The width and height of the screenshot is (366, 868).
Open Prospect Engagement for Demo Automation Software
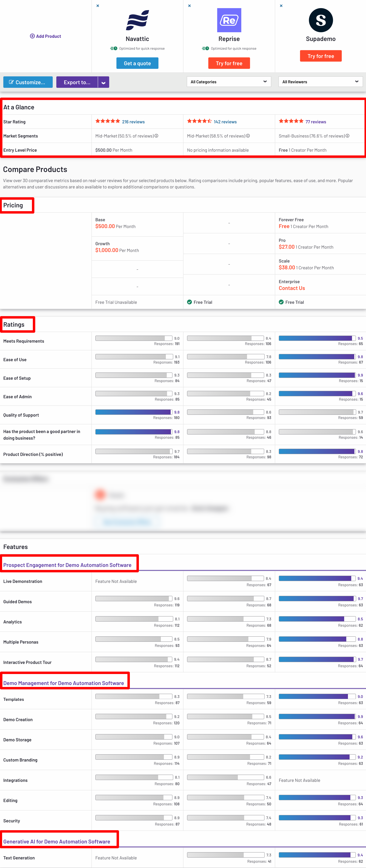[x=67, y=565]
